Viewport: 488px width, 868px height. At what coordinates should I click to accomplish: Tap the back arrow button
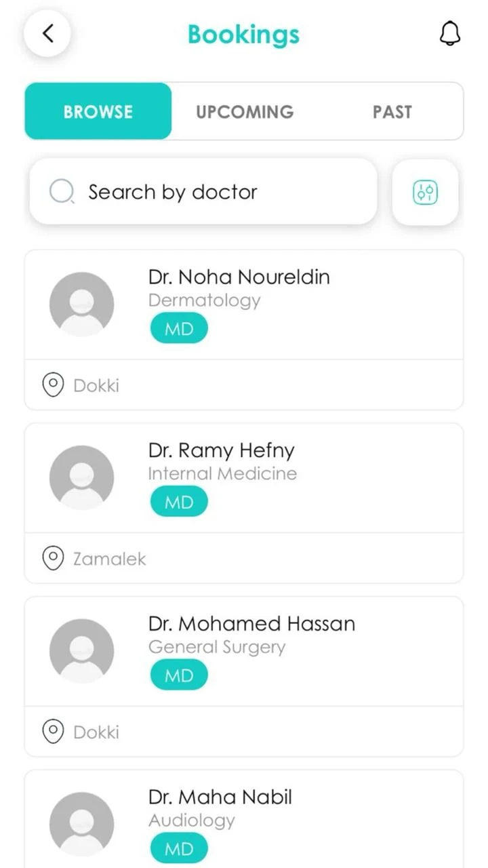[47, 33]
